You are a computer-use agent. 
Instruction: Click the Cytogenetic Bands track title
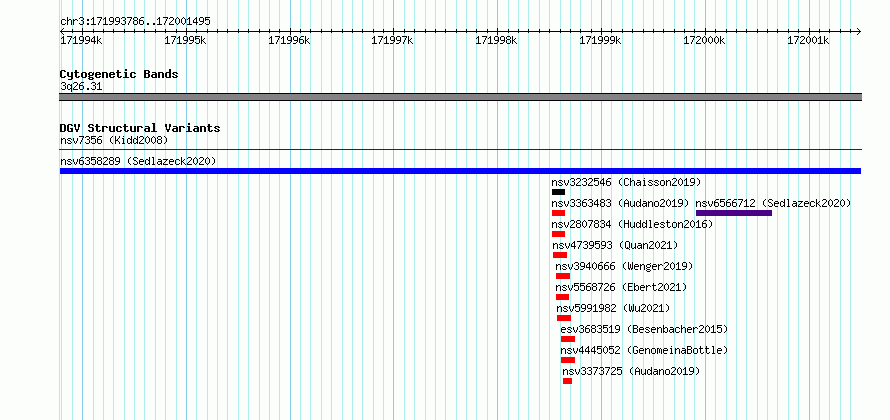click(119, 74)
